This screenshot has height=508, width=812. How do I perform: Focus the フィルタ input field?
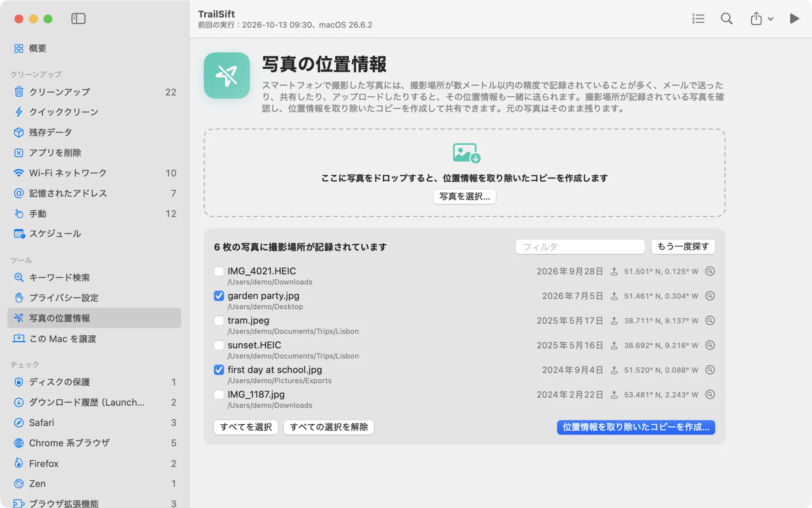(580, 247)
